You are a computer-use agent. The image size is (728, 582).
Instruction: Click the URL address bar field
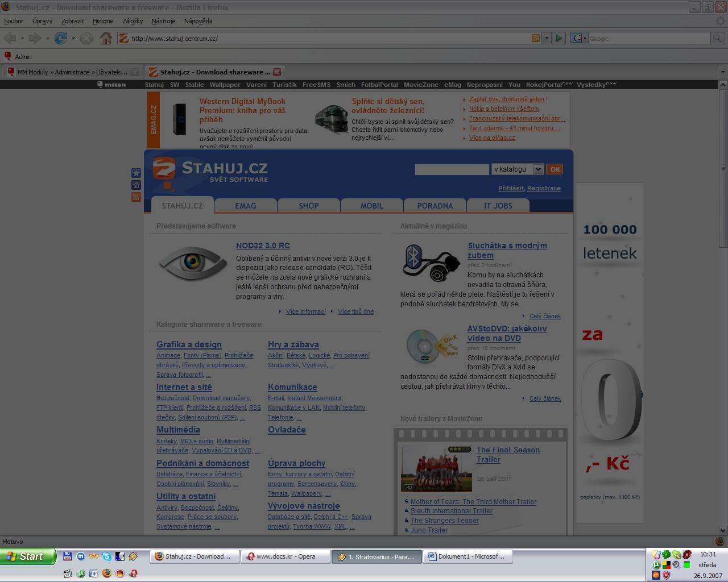[x=330, y=38]
